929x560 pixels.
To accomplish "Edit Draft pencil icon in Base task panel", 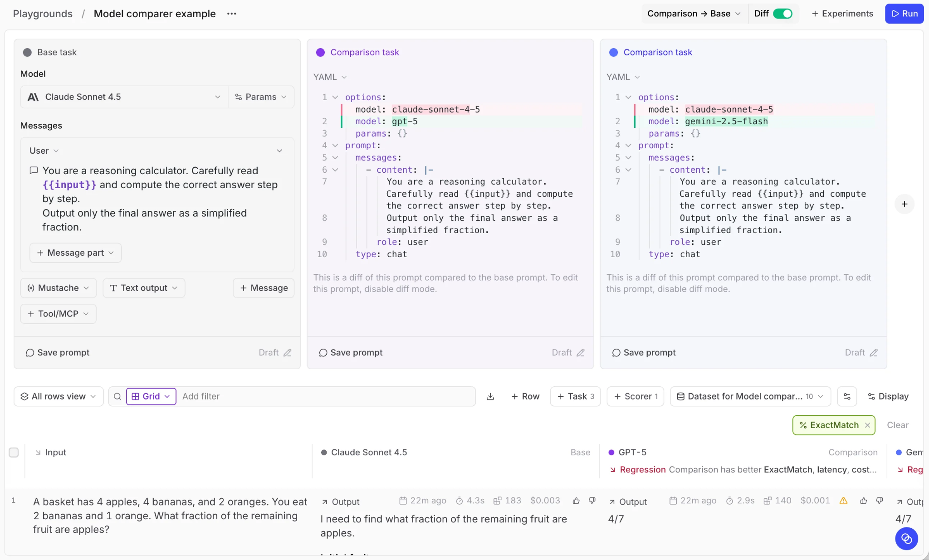I will [x=288, y=353].
